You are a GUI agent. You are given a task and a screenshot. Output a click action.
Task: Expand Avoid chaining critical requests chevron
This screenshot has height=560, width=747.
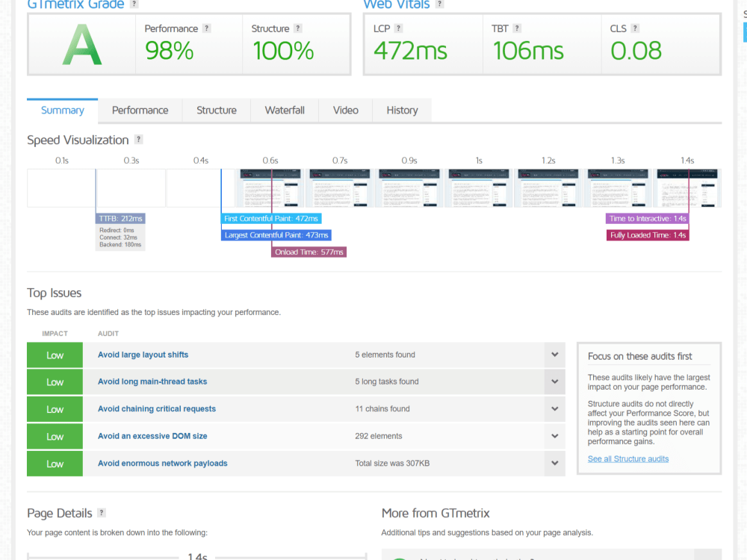coord(554,408)
